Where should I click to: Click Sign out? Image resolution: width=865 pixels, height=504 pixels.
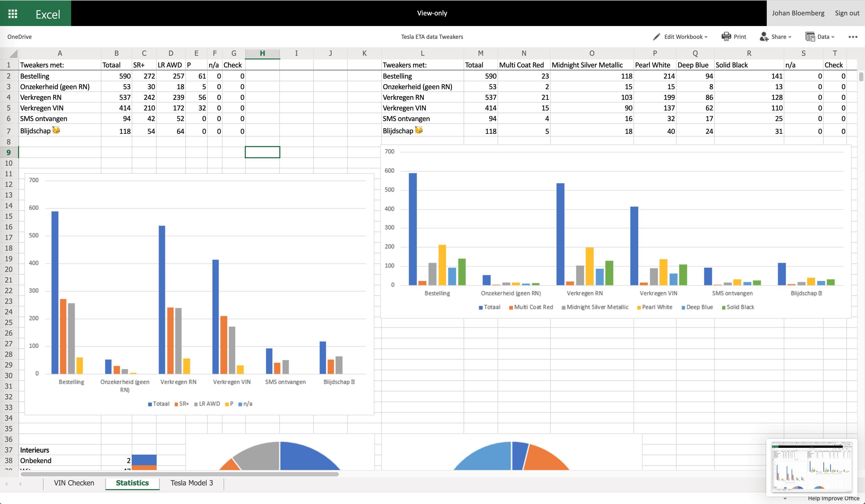[847, 13]
